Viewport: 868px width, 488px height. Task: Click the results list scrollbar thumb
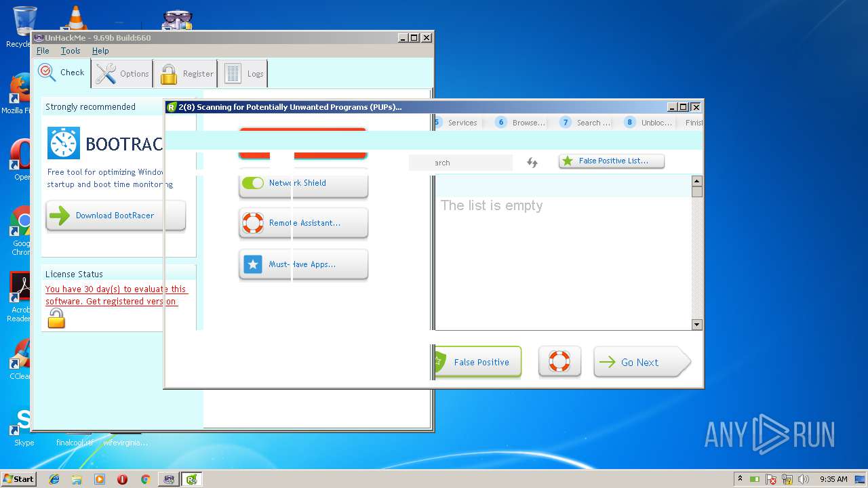click(696, 192)
